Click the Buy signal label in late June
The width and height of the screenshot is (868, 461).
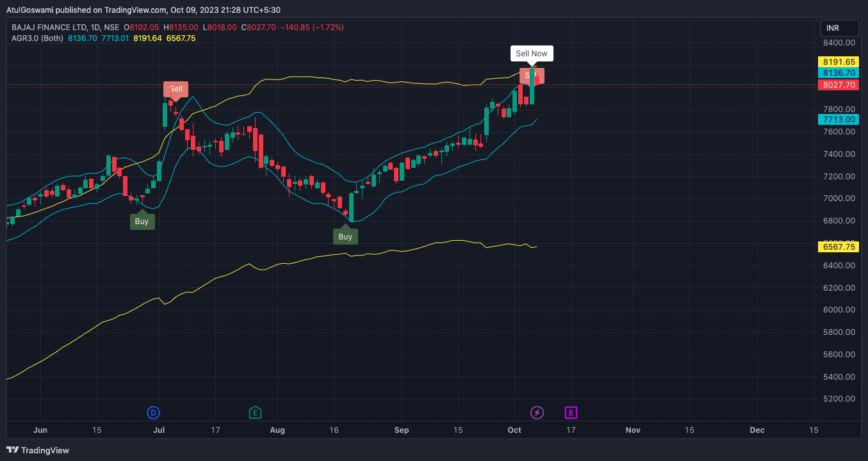coord(142,222)
